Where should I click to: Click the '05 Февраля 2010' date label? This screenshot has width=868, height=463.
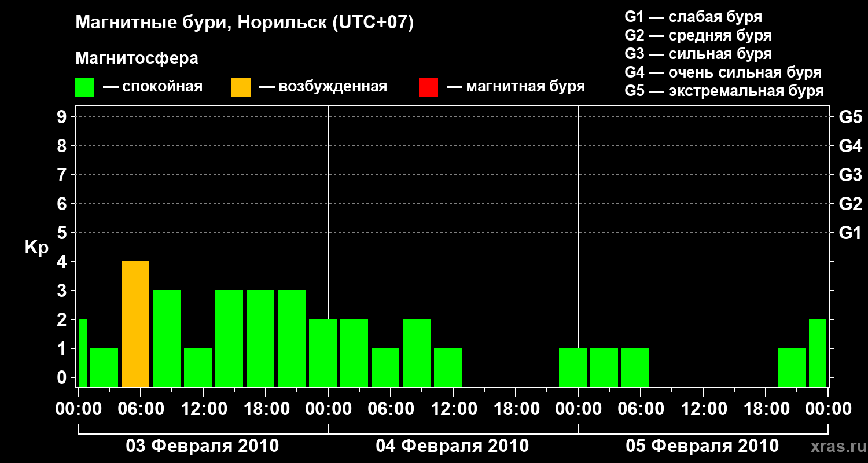click(703, 446)
